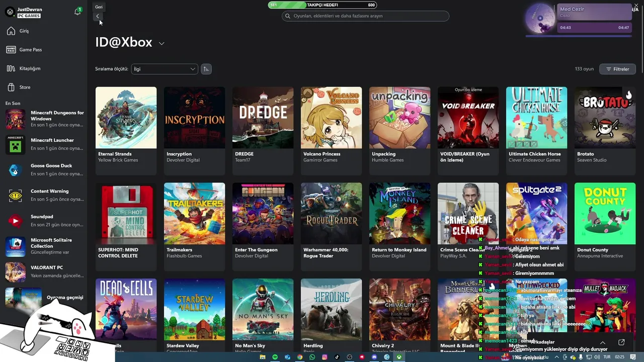The height and width of the screenshot is (362, 644).
Task: Open the Brotato game tile
Action: click(x=605, y=131)
